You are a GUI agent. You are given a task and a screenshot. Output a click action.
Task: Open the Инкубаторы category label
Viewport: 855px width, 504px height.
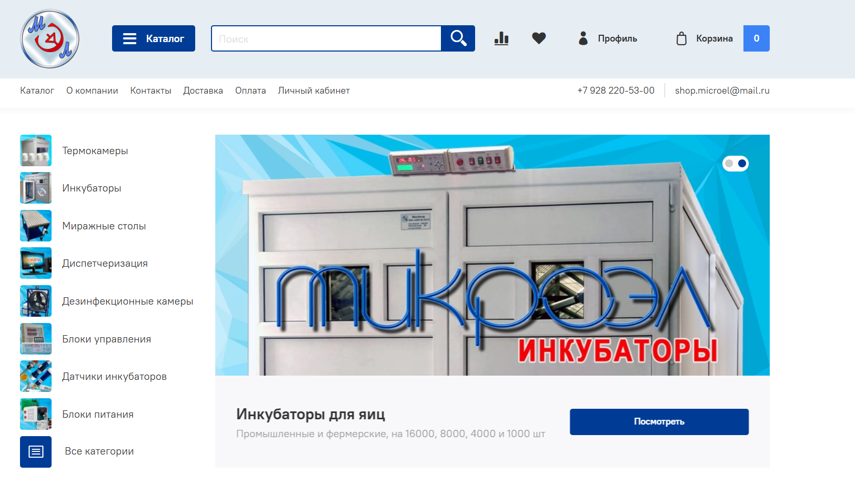tap(92, 188)
